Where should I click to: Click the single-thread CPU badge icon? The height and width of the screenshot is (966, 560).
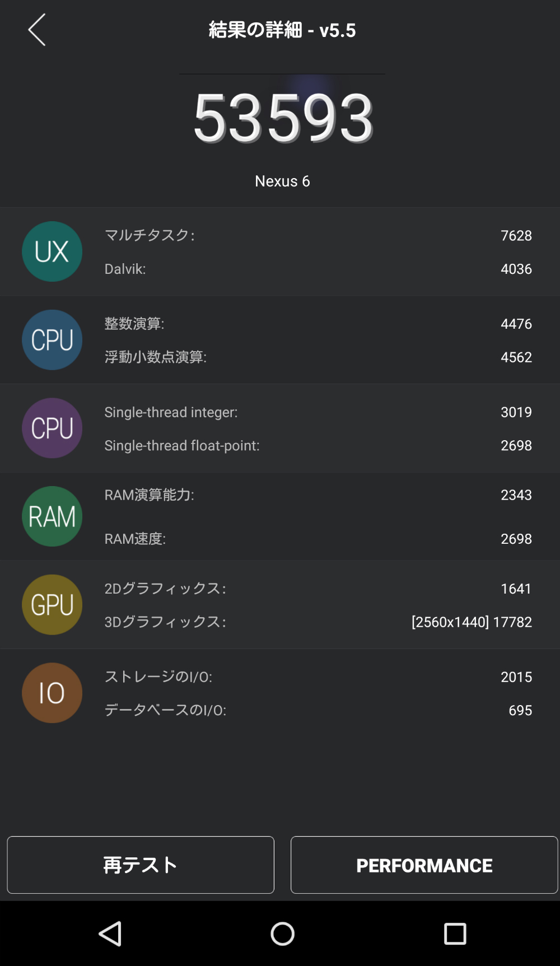click(x=52, y=427)
